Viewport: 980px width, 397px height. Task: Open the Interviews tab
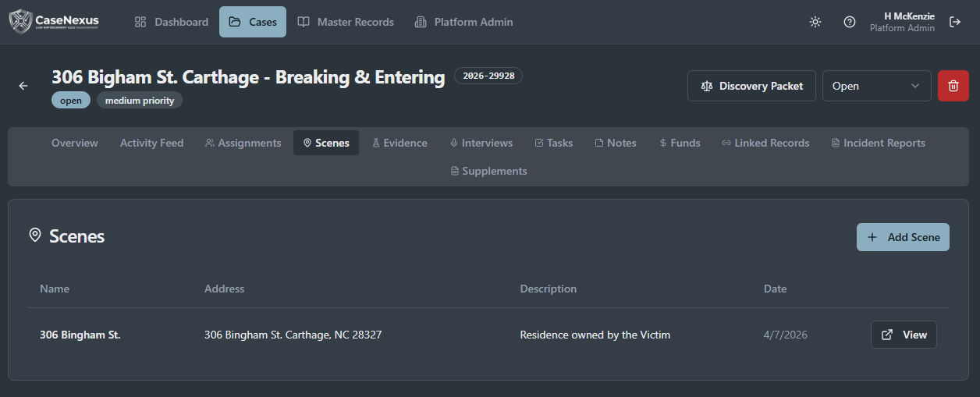tap(481, 143)
